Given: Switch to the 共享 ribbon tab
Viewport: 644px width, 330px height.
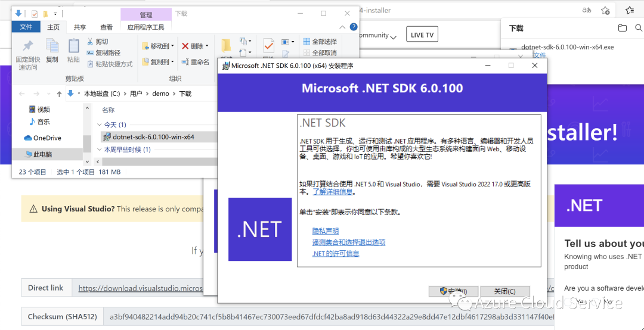Looking at the screenshot, I should coord(80,27).
